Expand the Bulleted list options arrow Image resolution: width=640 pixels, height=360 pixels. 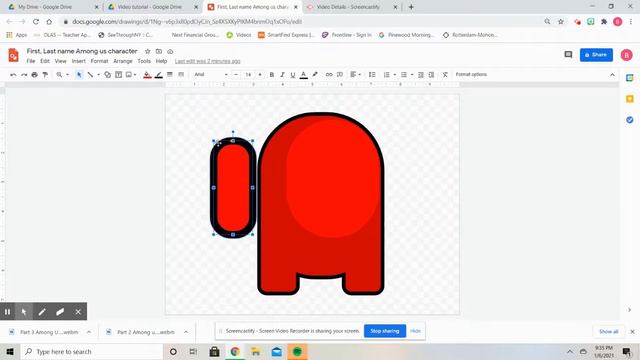[x=412, y=75]
